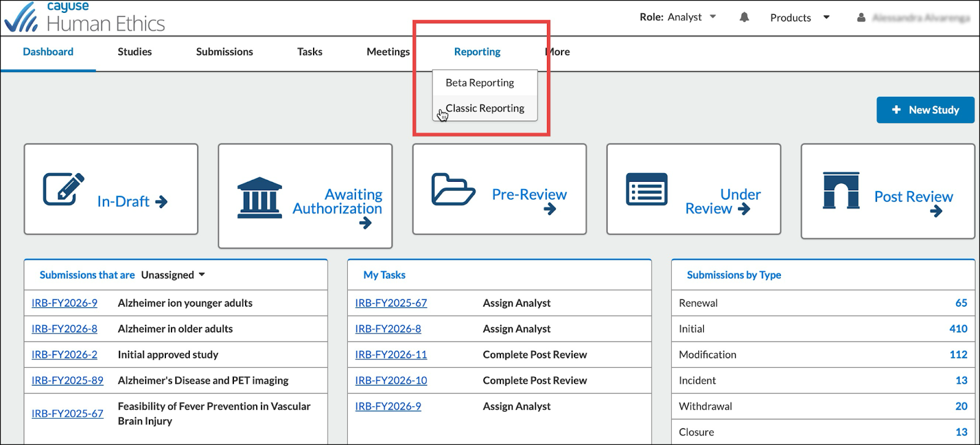Click the Incident count 13
980x445 pixels.
(961, 380)
